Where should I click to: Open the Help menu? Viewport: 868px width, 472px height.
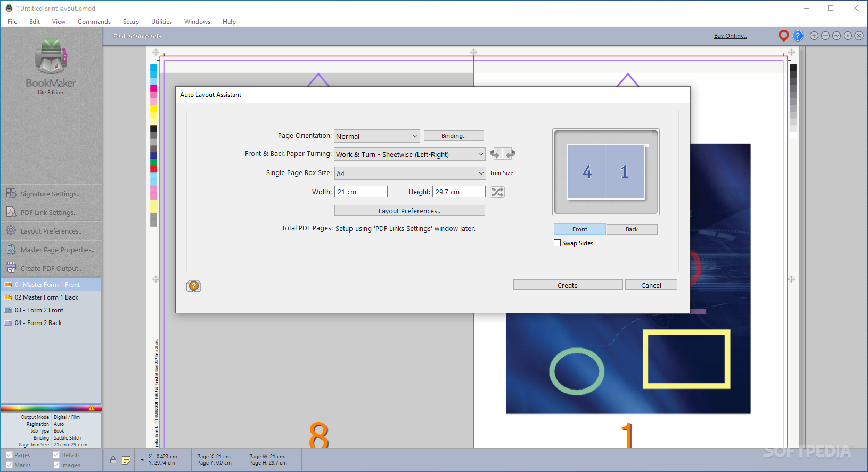pos(229,22)
